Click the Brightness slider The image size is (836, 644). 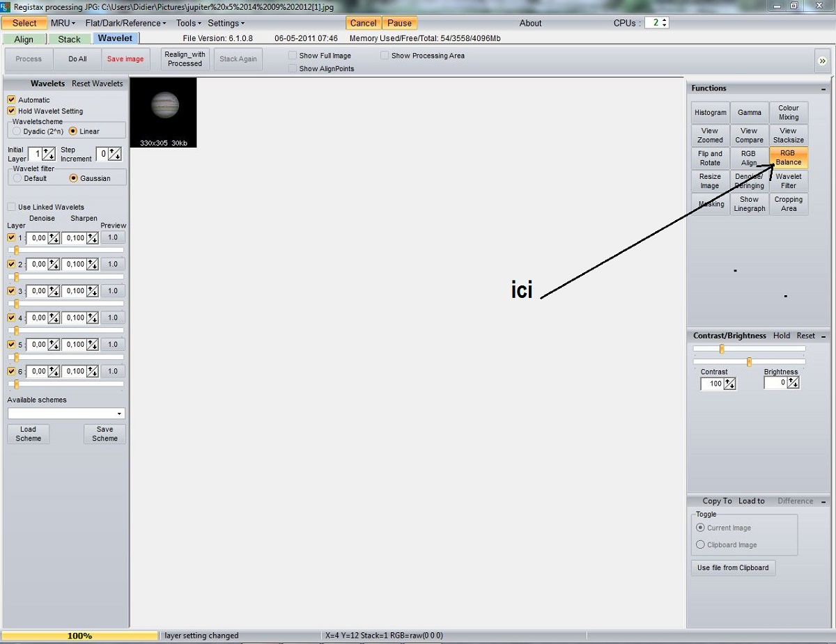(749, 362)
